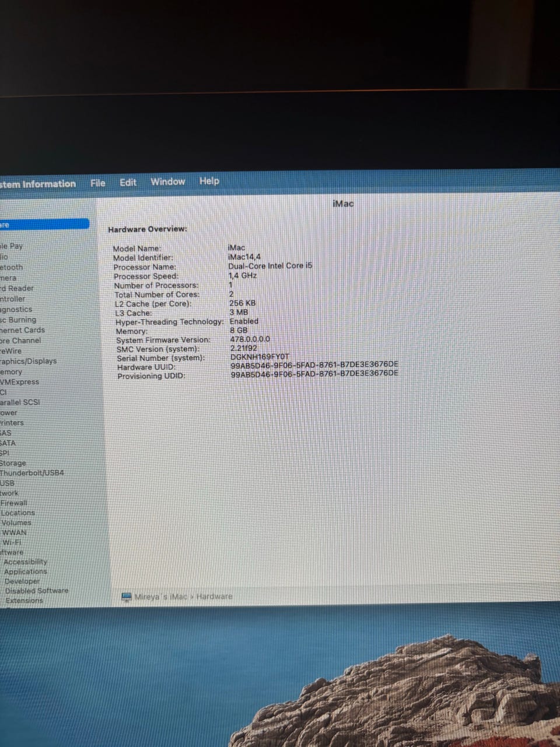Viewport: 560px width, 747px height.
Task: Select SPI in the sidebar
Action: (x=5, y=453)
